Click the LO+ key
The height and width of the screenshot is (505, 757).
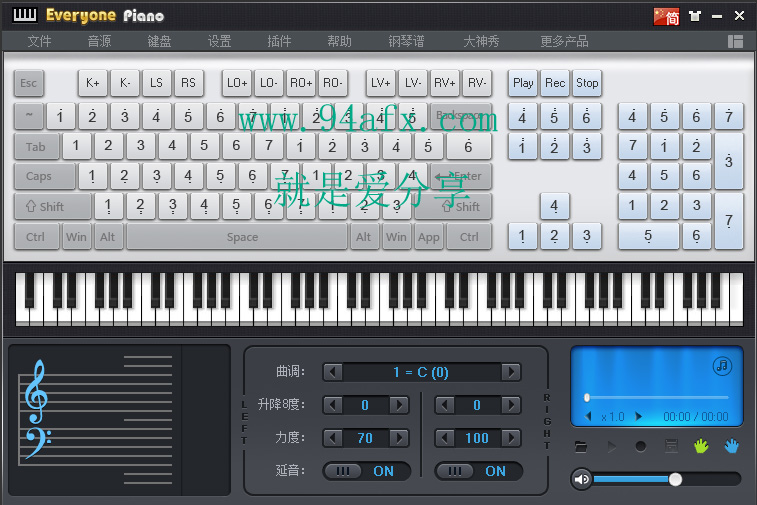point(237,83)
